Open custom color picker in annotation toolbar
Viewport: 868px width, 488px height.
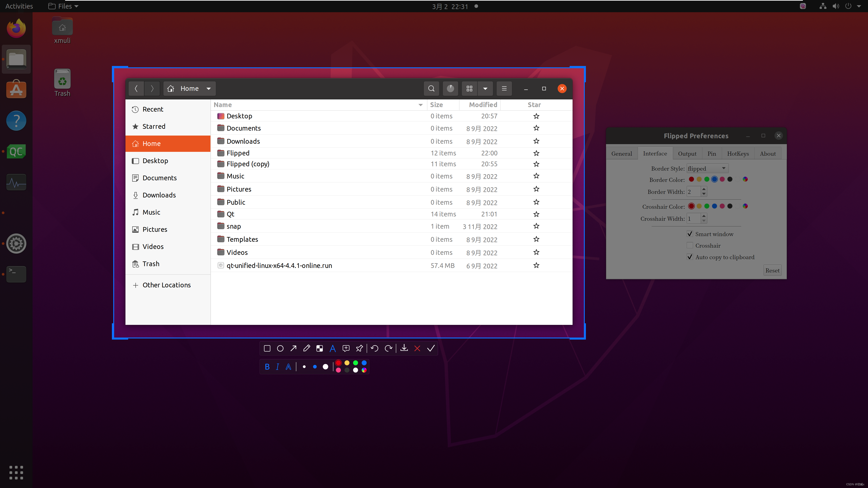click(x=364, y=370)
